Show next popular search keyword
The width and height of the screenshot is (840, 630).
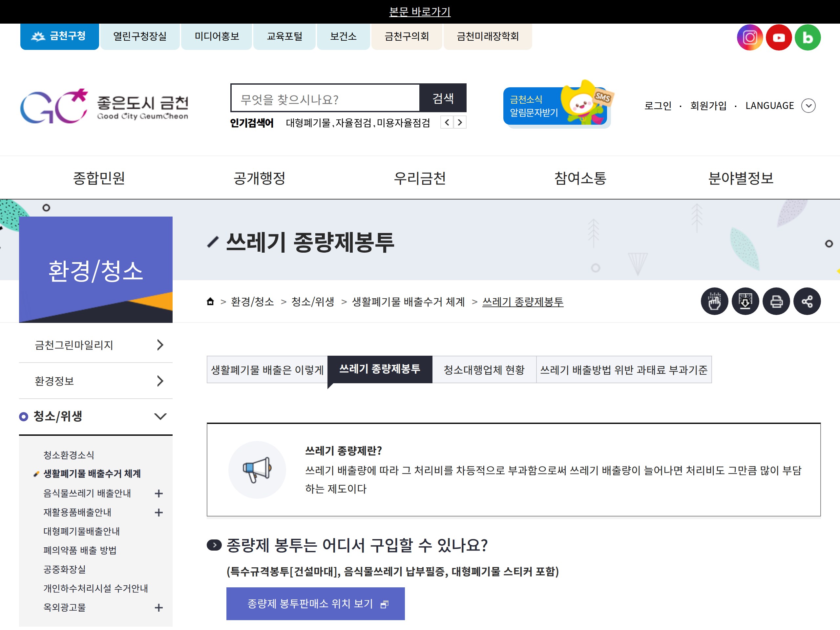[460, 122]
